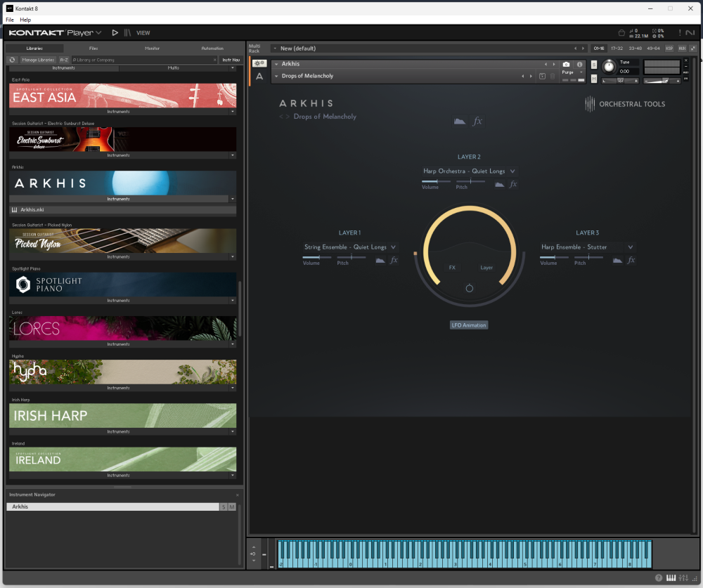703x588 pixels.
Task: Click the VIEW button
Action: (x=143, y=33)
